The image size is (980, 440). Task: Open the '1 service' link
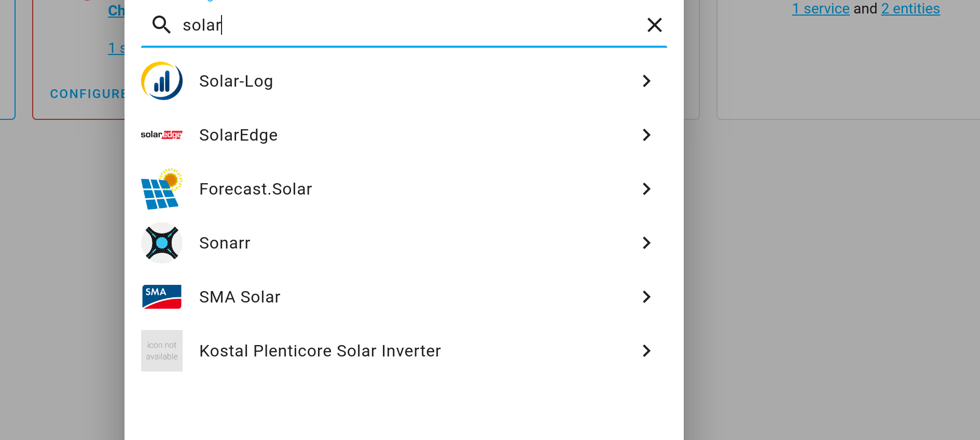(x=820, y=8)
